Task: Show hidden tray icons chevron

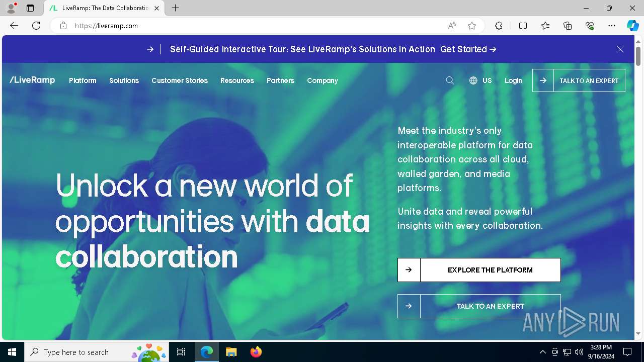Action: pos(542,352)
